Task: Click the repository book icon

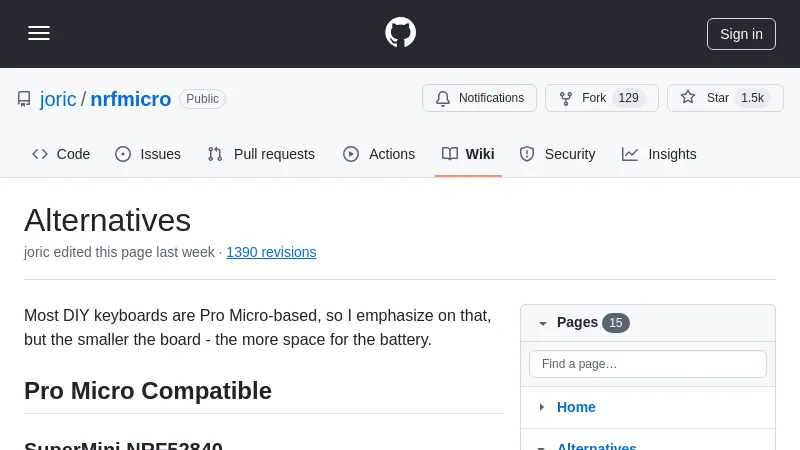Action: tap(24, 99)
